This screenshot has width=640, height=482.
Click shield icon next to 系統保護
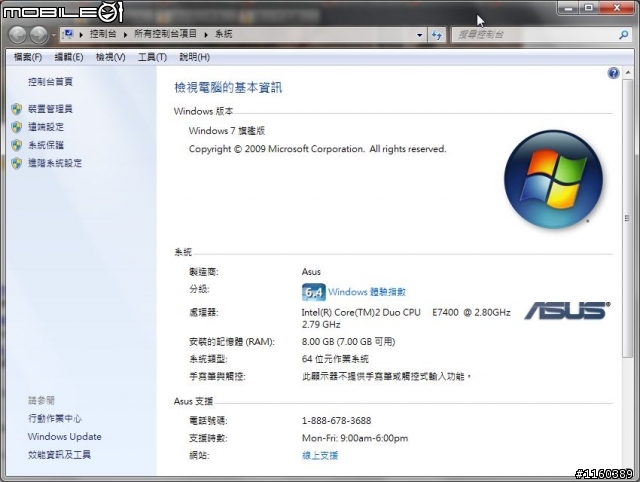tap(17, 145)
